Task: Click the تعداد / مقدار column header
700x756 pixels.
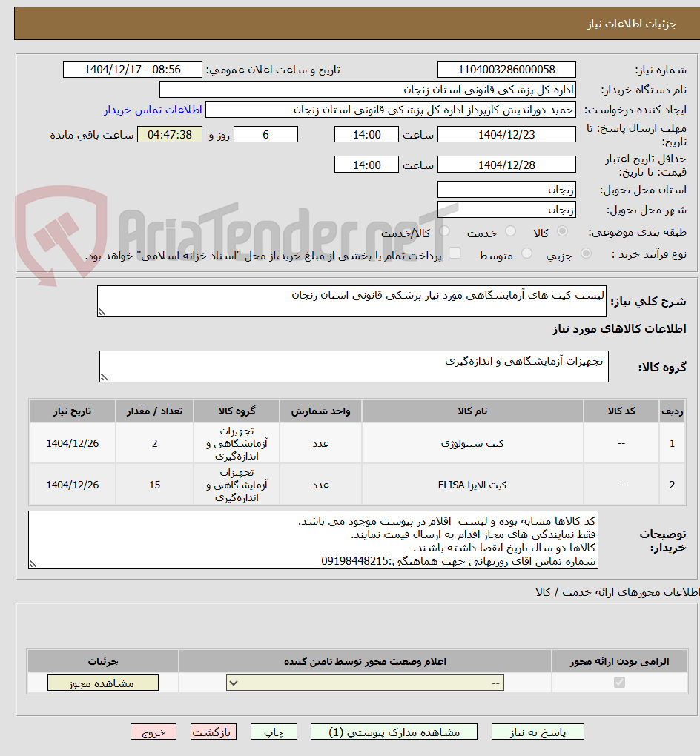Action: click(154, 411)
